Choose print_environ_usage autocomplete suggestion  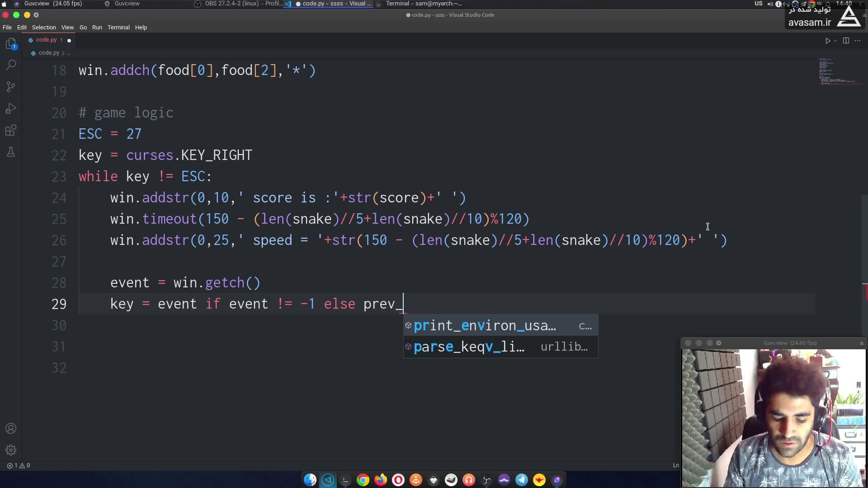485,326
